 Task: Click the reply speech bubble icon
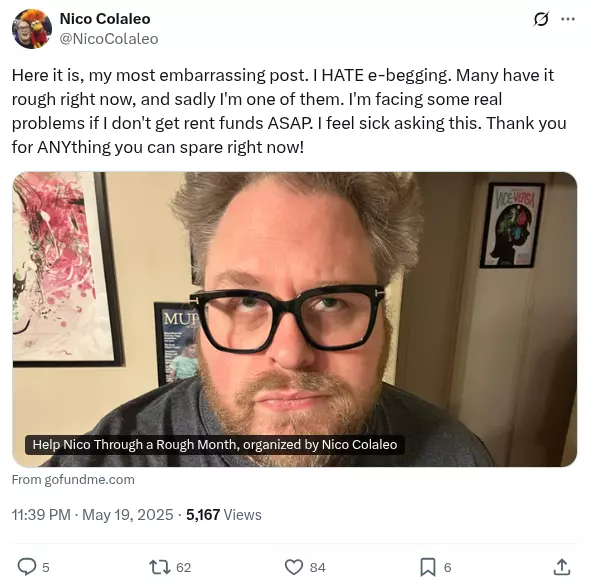(27, 567)
